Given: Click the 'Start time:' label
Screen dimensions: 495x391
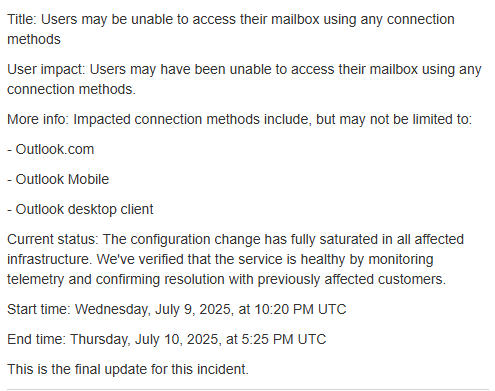Looking at the screenshot, I should pos(39,309).
